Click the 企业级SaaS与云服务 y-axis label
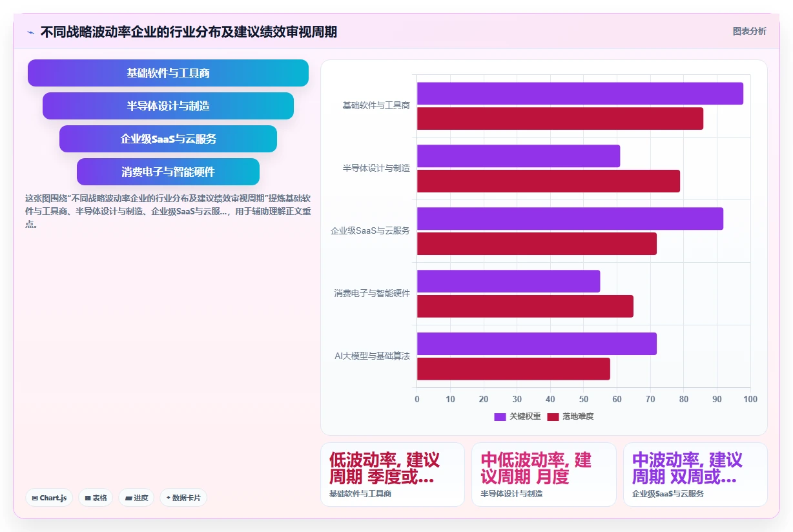The image size is (793, 532). pos(371,231)
